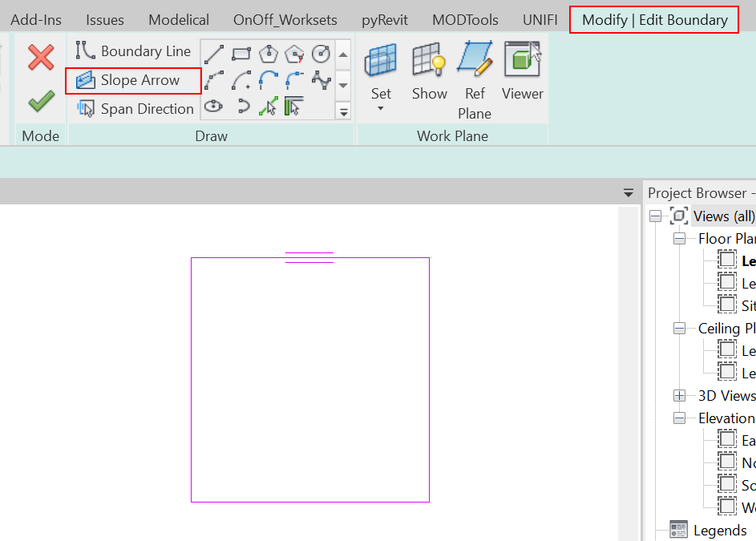Toggle Show work plane
756x541 pixels.
tap(429, 71)
